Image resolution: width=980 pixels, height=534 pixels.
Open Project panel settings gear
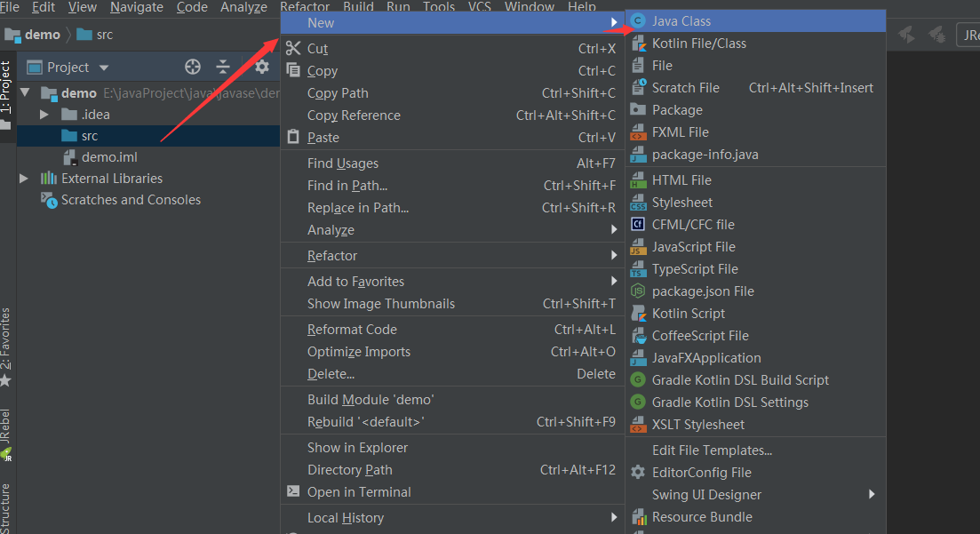262,67
